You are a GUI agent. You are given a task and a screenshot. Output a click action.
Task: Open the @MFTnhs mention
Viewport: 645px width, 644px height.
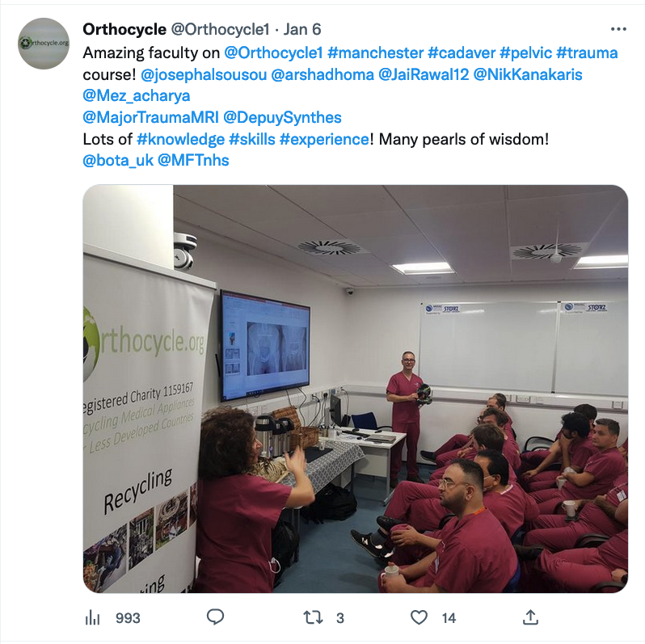193,160
